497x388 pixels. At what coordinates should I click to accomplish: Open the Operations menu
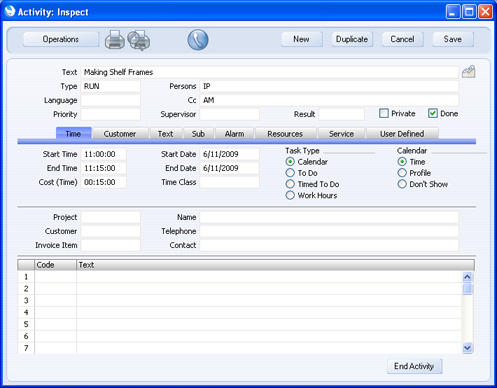[61, 39]
